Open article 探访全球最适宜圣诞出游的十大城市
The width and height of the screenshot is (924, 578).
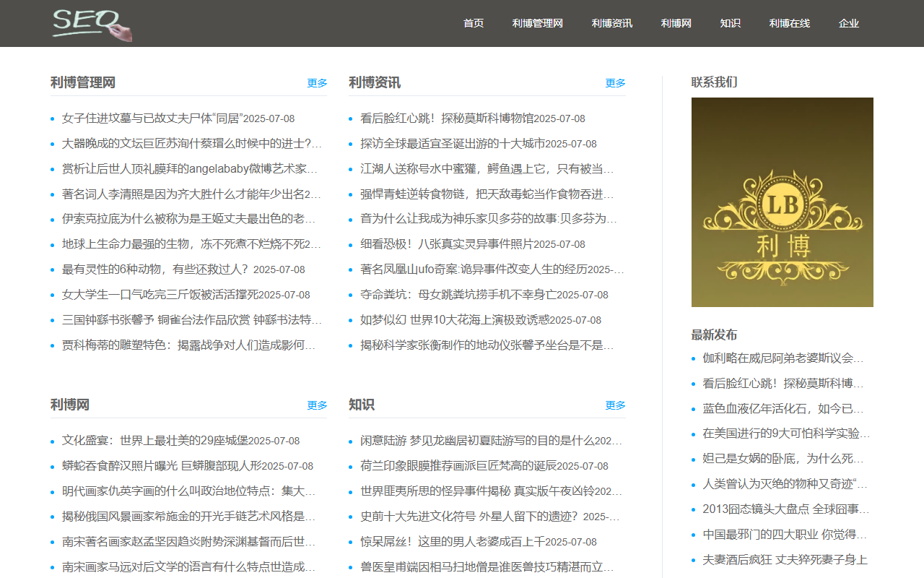(x=453, y=144)
